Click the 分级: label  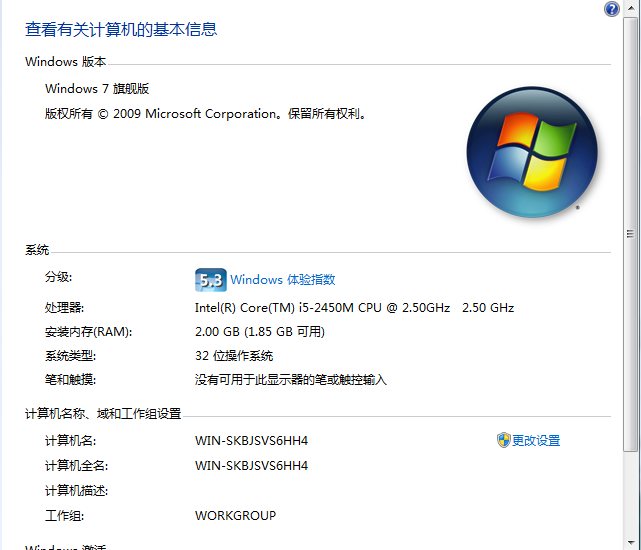58,277
